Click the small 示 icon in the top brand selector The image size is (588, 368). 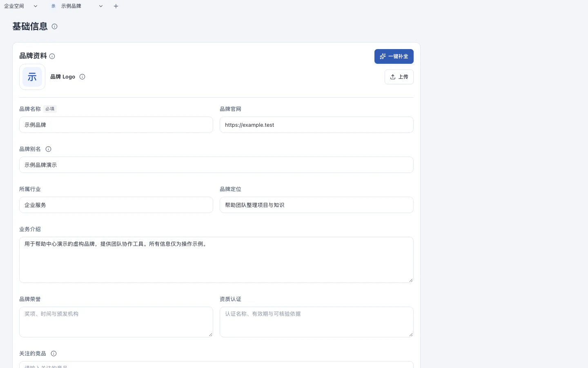click(53, 6)
